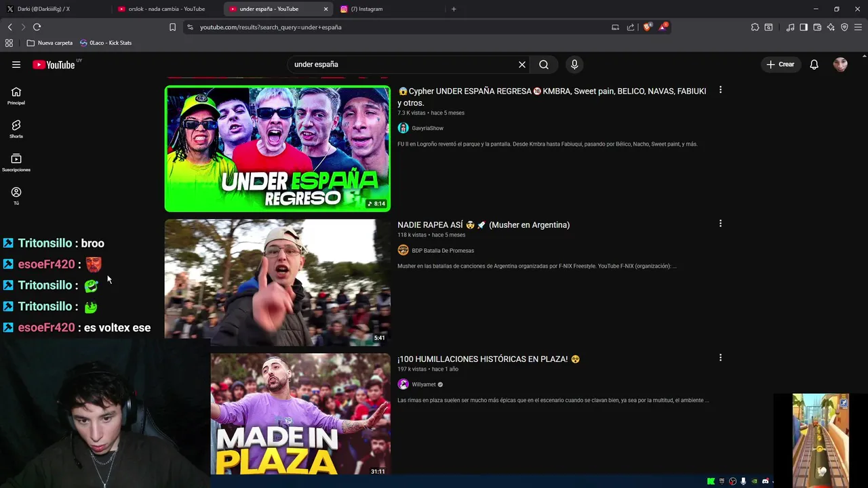
Task: Open the extensions puzzle icon
Action: [755, 27]
